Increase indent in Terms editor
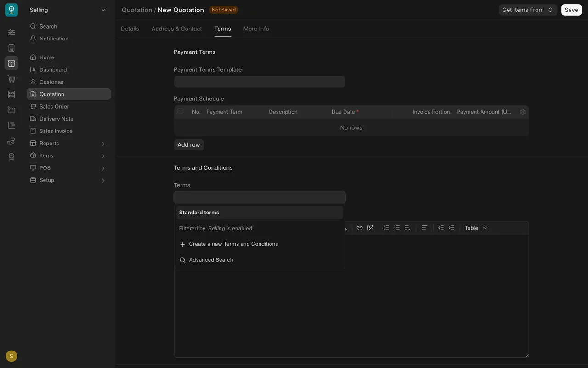Screen dimensions: 588x368 coord(452,228)
